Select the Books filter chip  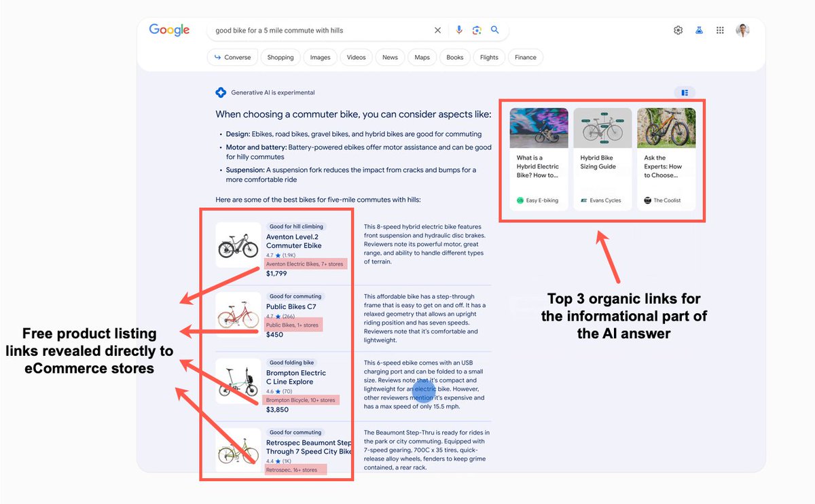pos(455,57)
